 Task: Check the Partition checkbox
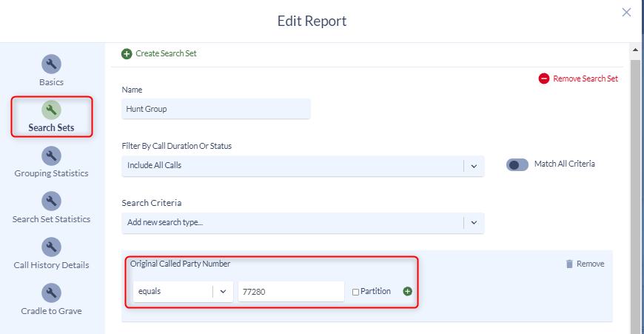pos(356,293)
